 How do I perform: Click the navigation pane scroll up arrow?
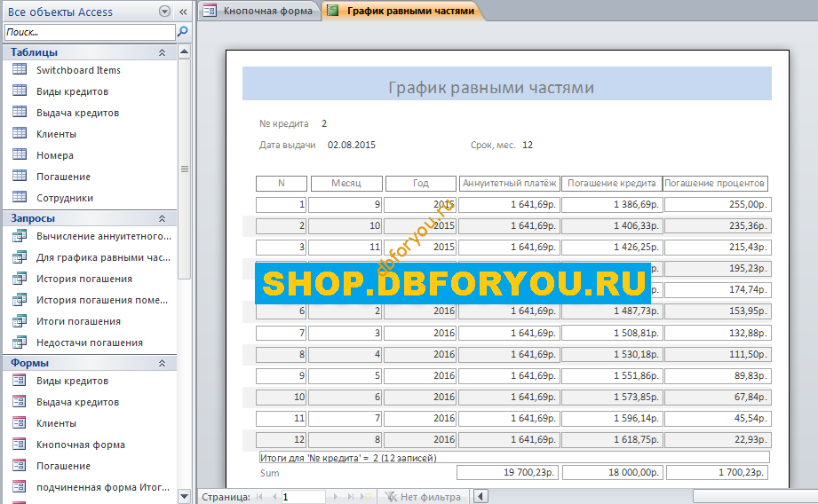[184, 51]
